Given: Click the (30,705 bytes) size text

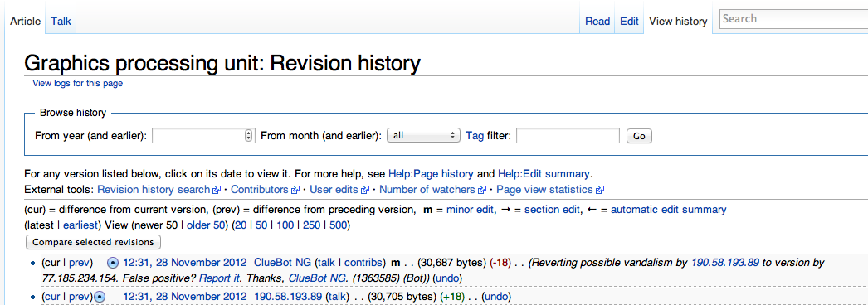Looking at the screenshot, I should click(402, 297).
